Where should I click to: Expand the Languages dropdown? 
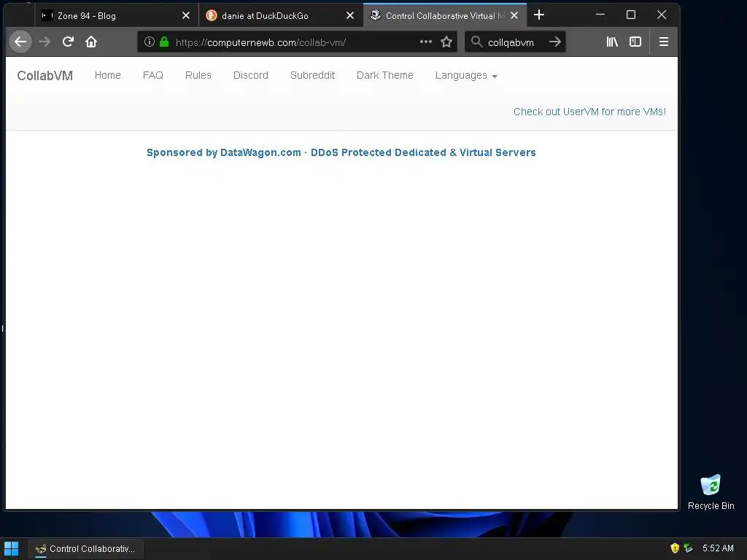click(466, 75)
